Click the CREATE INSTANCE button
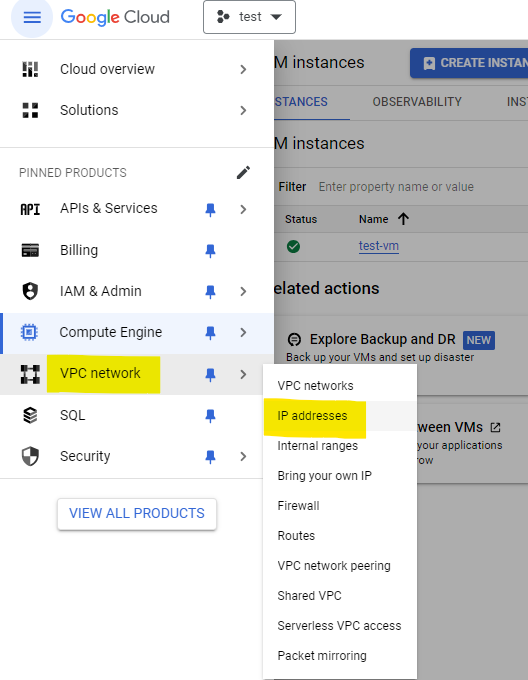 pyautogui.click(x=469, y=63)
